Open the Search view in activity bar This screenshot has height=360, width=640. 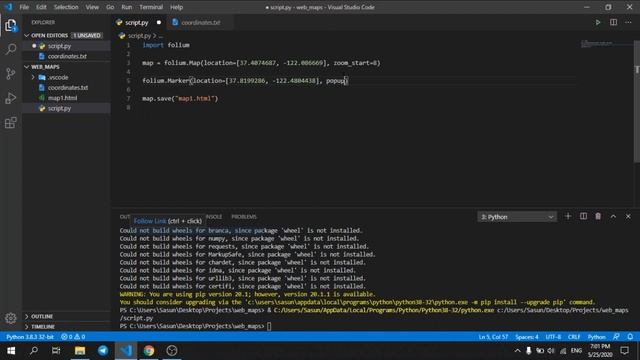click(11, 49)
